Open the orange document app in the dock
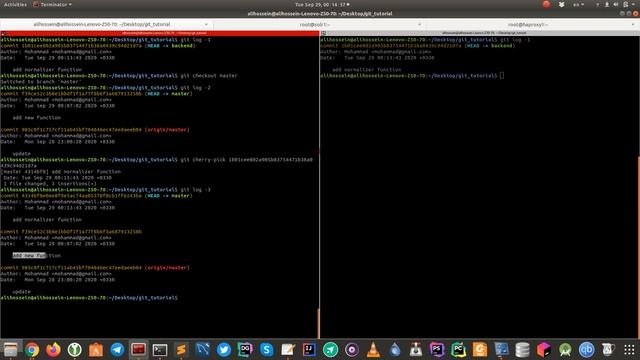The width and height of the screenshot is (640, 360). (x=480, y=350)
